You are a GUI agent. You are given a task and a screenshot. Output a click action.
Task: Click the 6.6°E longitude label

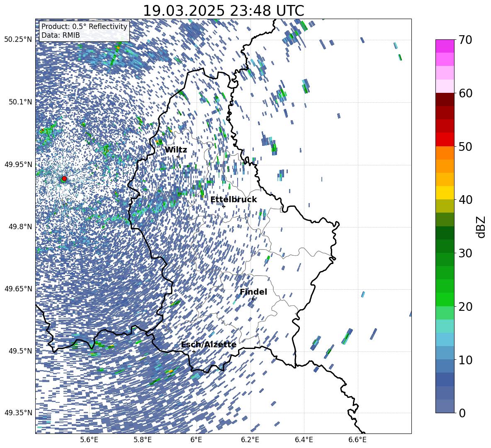(x=357, y=440)
